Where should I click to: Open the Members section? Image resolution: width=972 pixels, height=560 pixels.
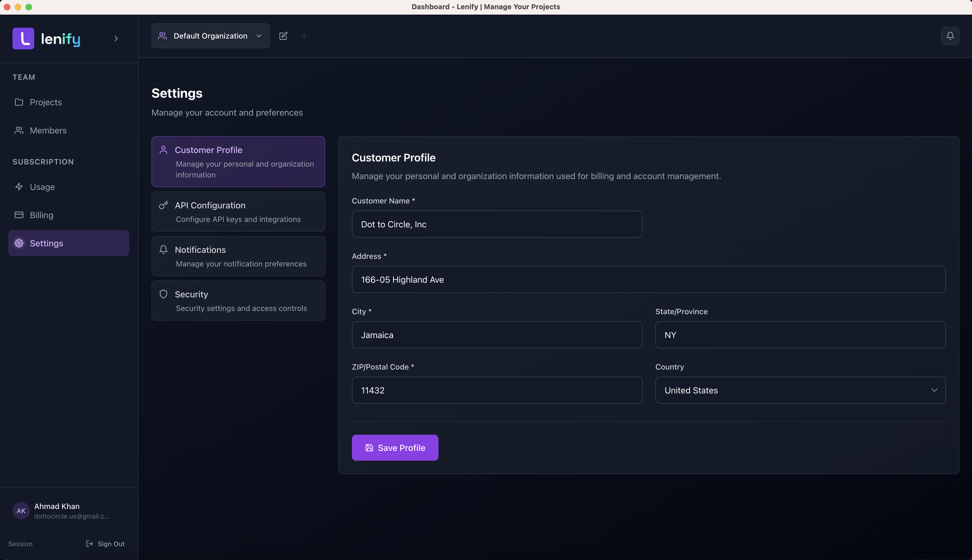[x=48, y=130]
